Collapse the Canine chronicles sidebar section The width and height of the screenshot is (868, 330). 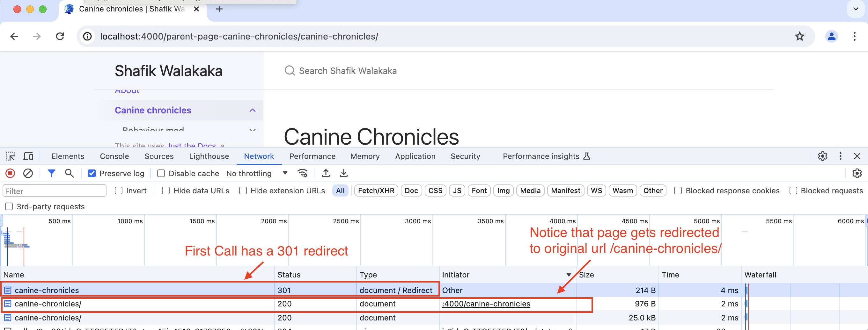252,111
